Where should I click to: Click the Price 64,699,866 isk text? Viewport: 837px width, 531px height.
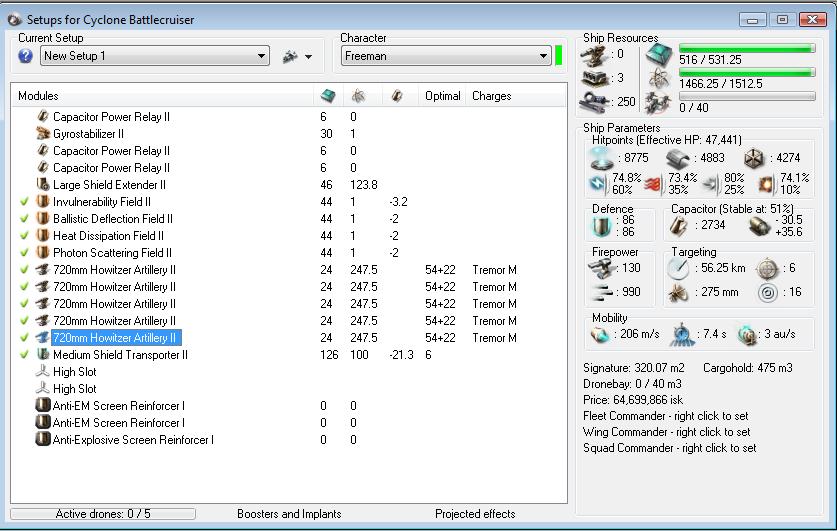tap(633, 400)
